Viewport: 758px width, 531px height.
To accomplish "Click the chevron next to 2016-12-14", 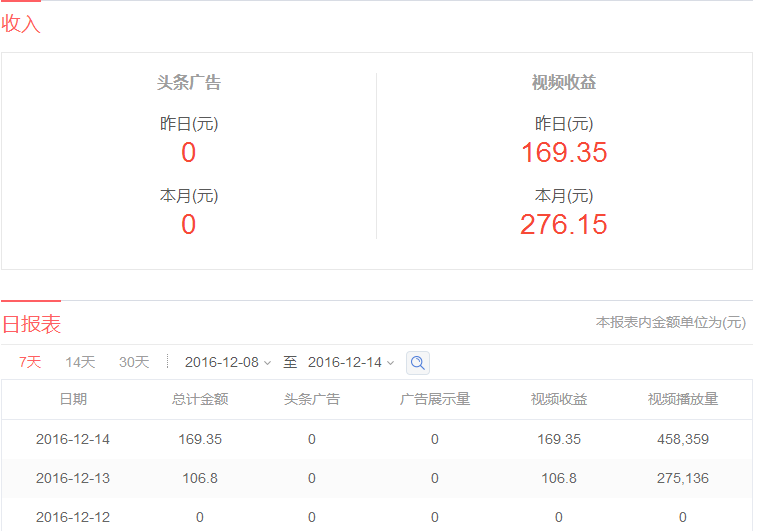I will click(391, 363).
